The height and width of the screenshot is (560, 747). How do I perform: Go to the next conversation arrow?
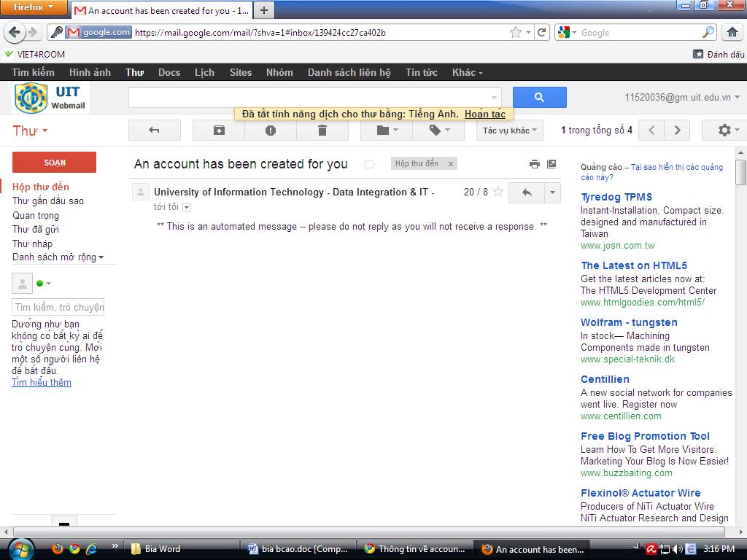click(x=677, y=131)
